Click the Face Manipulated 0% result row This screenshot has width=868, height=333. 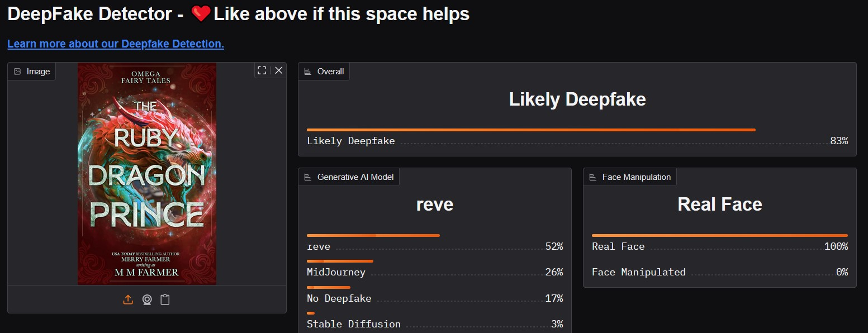tap(719, 272)
